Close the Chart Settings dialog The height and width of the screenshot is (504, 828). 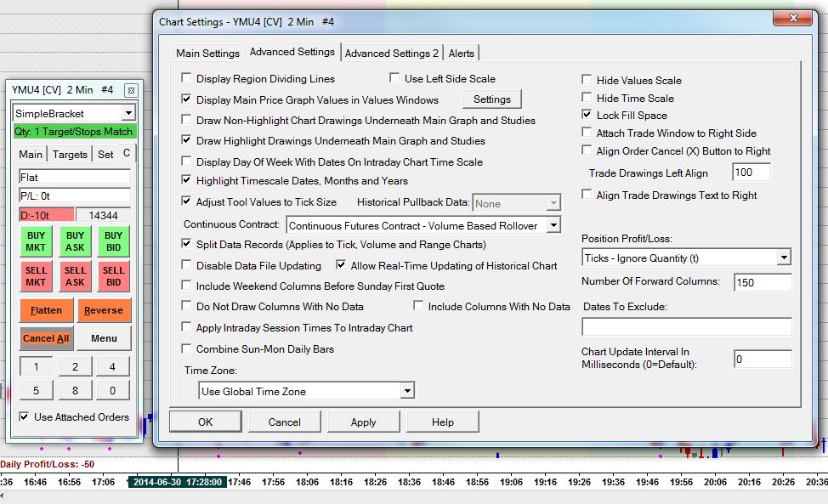[792, 18]
